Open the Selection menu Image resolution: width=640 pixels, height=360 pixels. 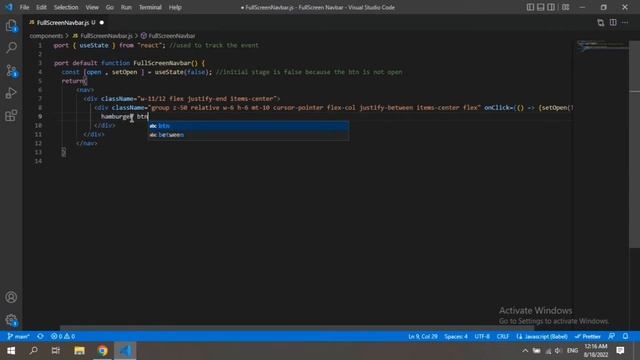pyautogui.click(x=66, y=7)
